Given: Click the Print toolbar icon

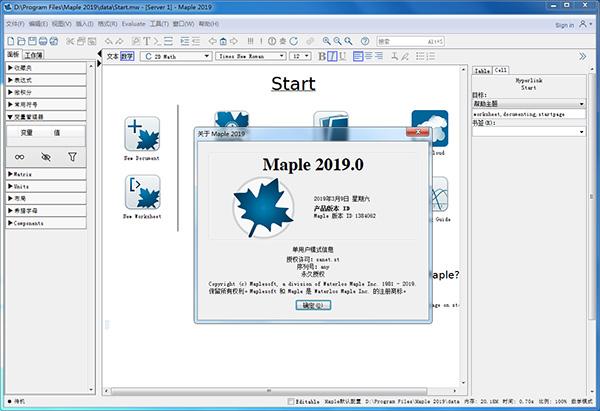Looking at the screenshot, I should (x=43, y=41).
